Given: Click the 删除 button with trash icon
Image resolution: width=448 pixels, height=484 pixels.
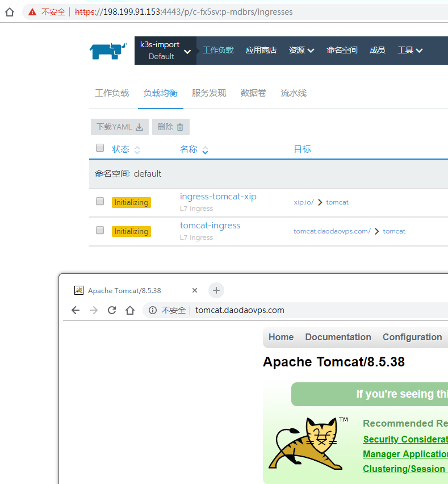Looking at the screenshot, I should (171, 127).
